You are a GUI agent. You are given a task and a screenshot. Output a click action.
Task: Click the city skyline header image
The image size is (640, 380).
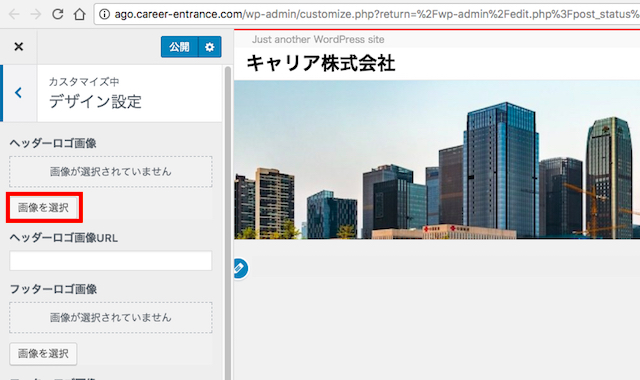tap(437, 160)
